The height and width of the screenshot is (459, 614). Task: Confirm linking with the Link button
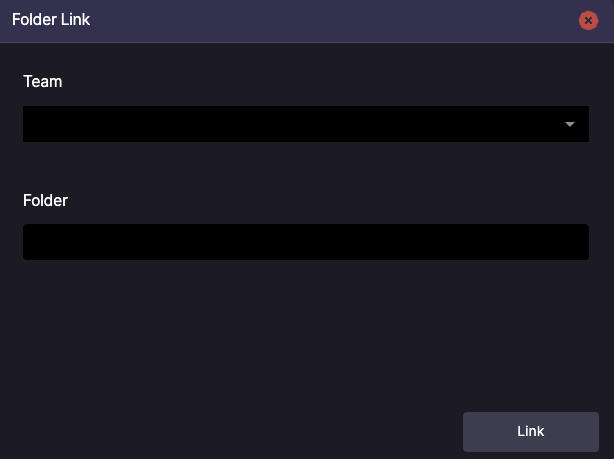(x=531, y=432)
